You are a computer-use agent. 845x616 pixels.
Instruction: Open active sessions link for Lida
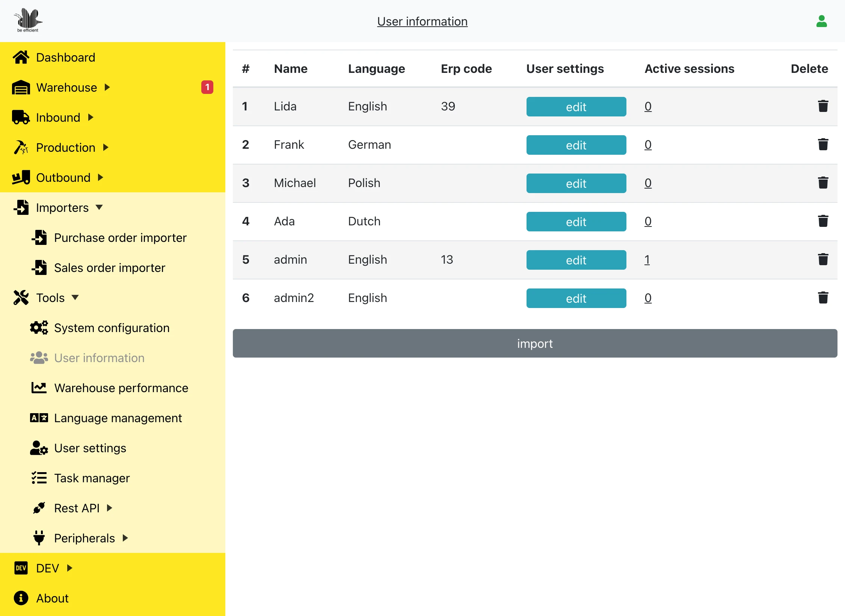click(x=648, y=106)
